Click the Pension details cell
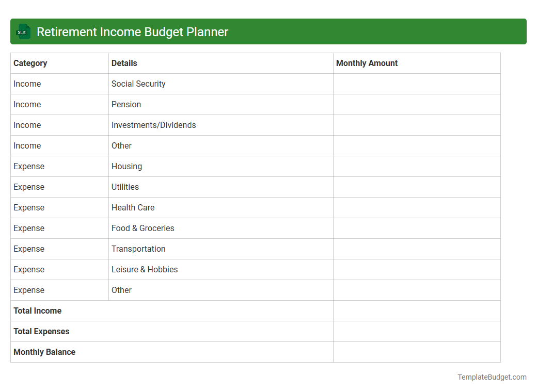 [x=126, y=104]
